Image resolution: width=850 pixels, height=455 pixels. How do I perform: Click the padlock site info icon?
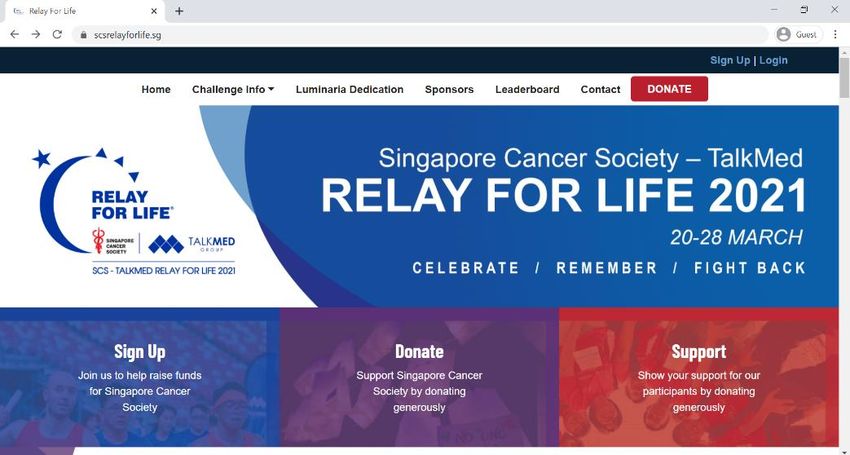tap(83, 35)
